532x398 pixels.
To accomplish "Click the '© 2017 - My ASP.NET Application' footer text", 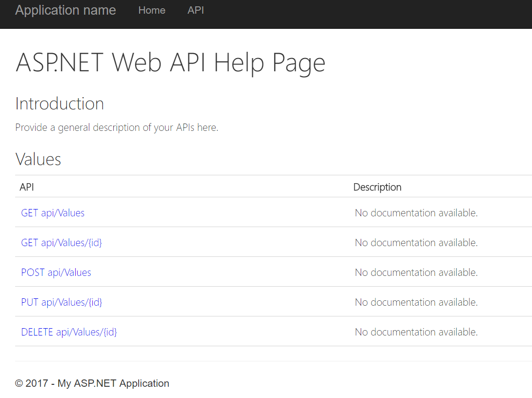I will (92, 383).
